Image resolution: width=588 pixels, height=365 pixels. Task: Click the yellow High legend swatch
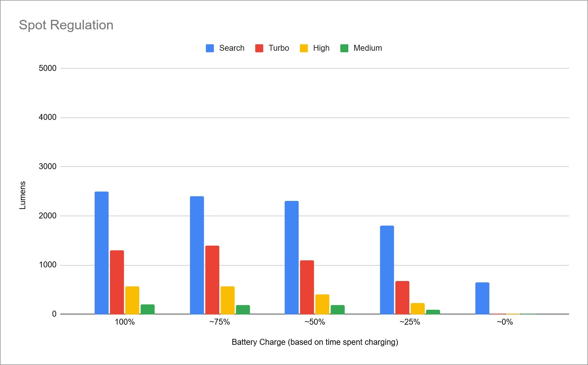[x=304, y=48]
